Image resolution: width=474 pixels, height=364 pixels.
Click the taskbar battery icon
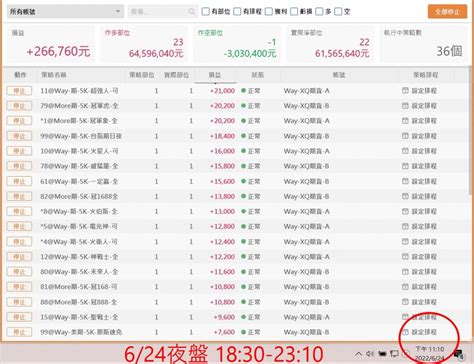click(382, 353)
